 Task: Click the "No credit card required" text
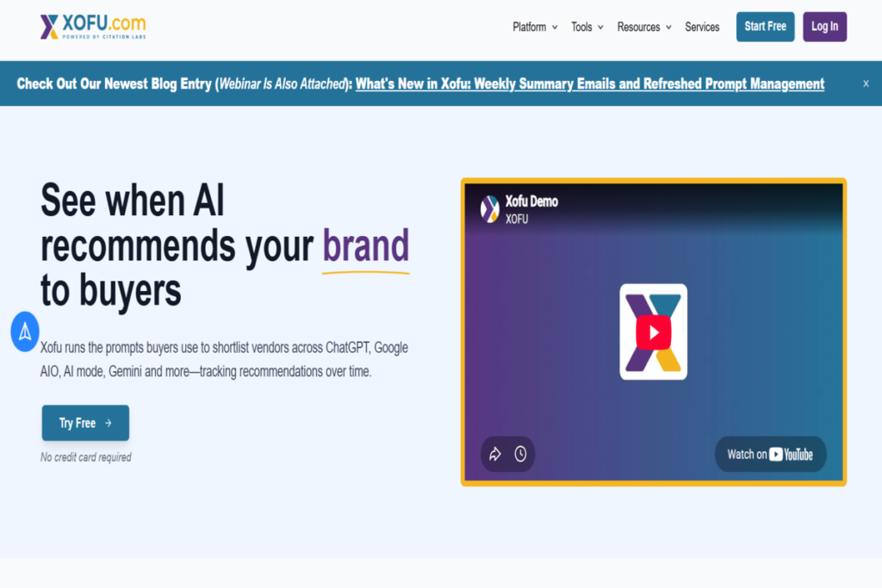[x=85, y=457]
